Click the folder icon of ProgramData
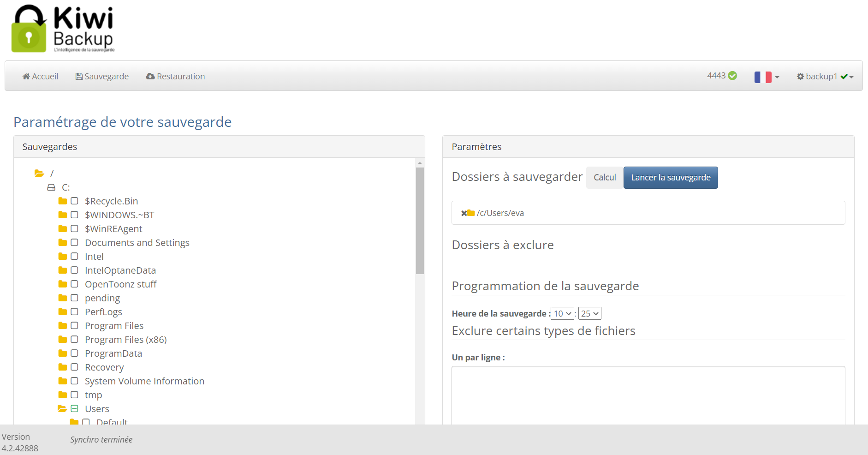The height and width of the screenshot is (455, 868). pos(63,353)
